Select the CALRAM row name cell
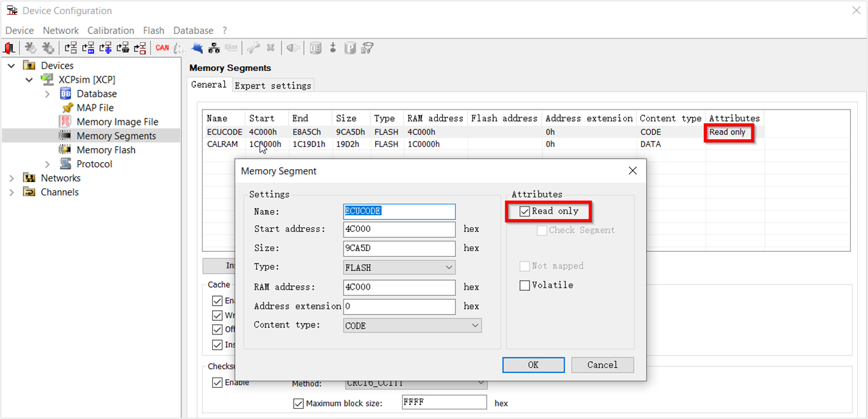 [222, 144]
